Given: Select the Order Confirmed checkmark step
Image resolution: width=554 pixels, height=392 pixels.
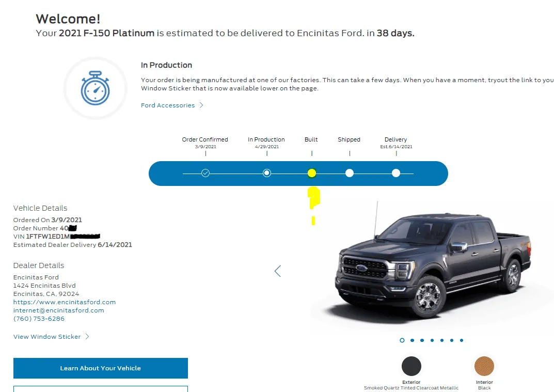Looking at the screenshot, I should point(205,173).
